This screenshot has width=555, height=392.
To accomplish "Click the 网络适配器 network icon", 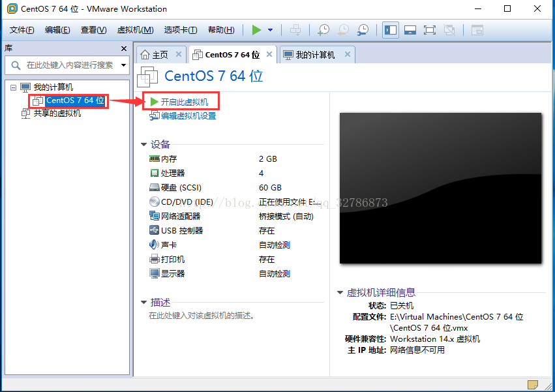I will 155,216.
